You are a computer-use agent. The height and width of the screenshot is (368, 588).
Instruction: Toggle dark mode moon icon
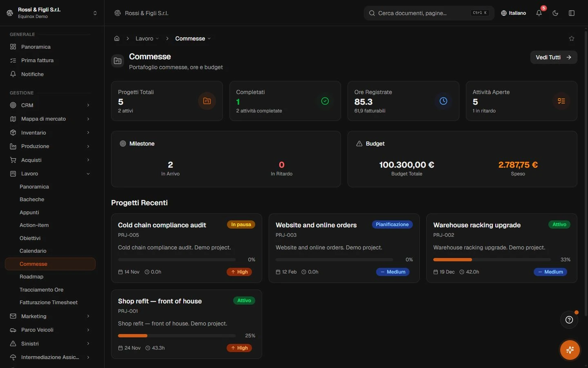555,13
